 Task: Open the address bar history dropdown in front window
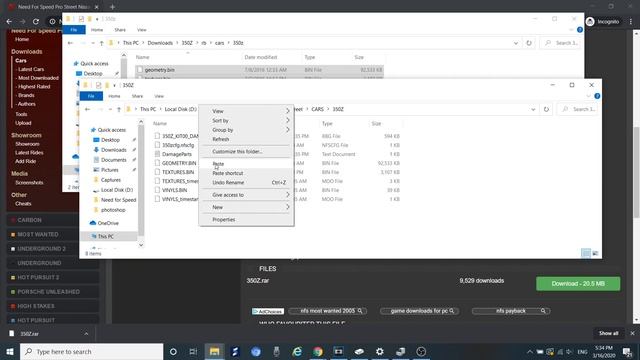point(533,109)
